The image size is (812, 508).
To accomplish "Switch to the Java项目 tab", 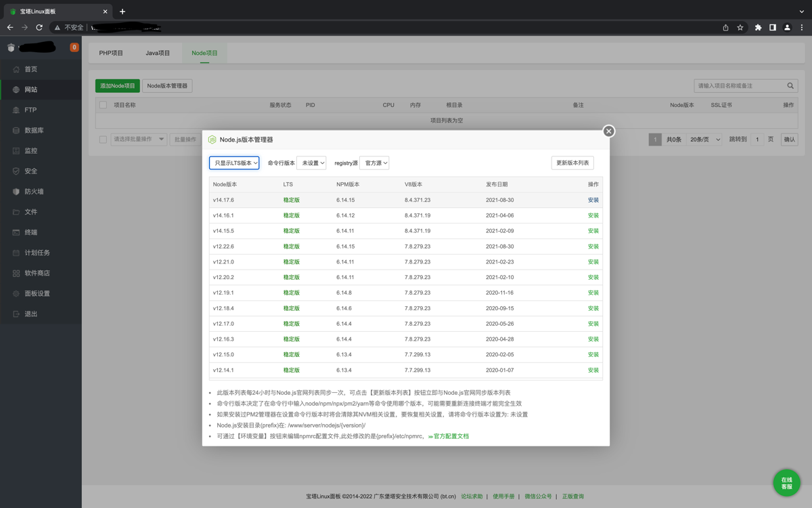I will pos(158,53).
